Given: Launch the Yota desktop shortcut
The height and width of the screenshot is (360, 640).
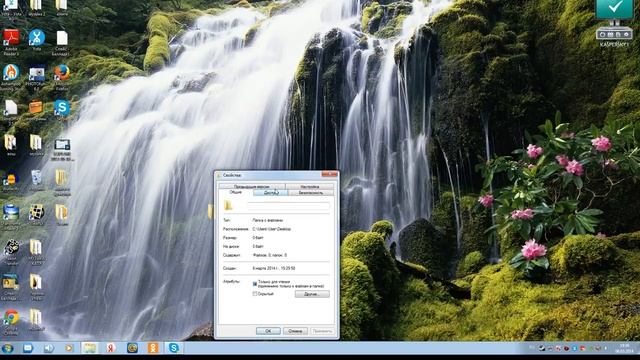Looking at the screenshot, I should tap(37, 38).
